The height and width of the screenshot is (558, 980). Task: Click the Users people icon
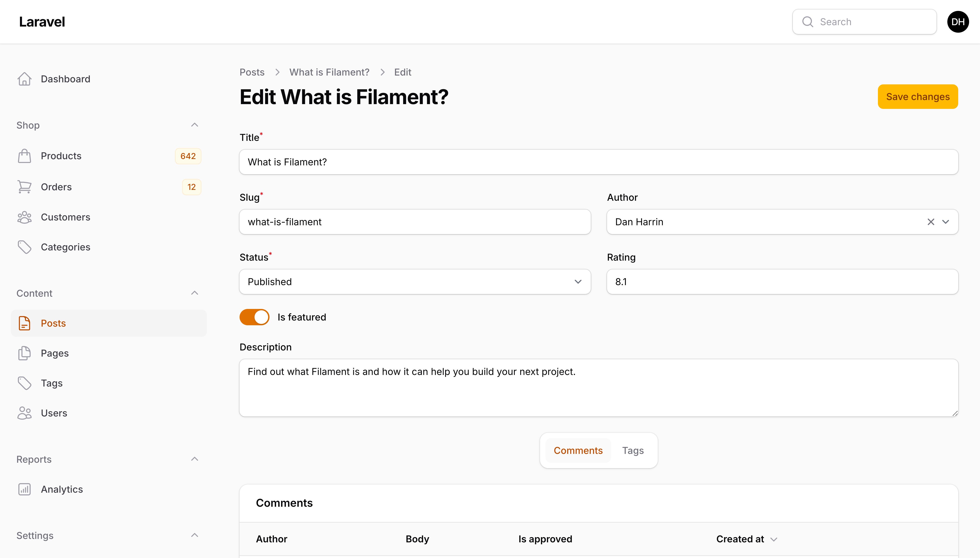coord(24,413)
